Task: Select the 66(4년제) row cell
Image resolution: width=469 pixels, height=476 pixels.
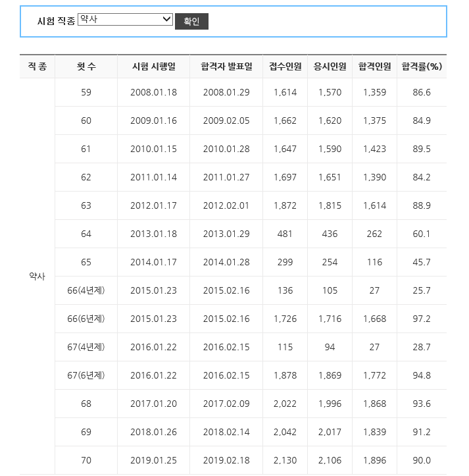Action: tap(86, 290)
